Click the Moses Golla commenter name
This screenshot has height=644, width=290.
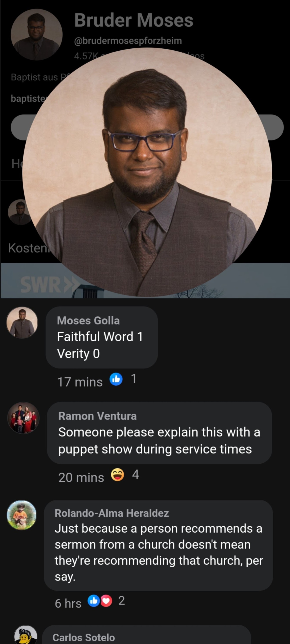pos(88,320)
